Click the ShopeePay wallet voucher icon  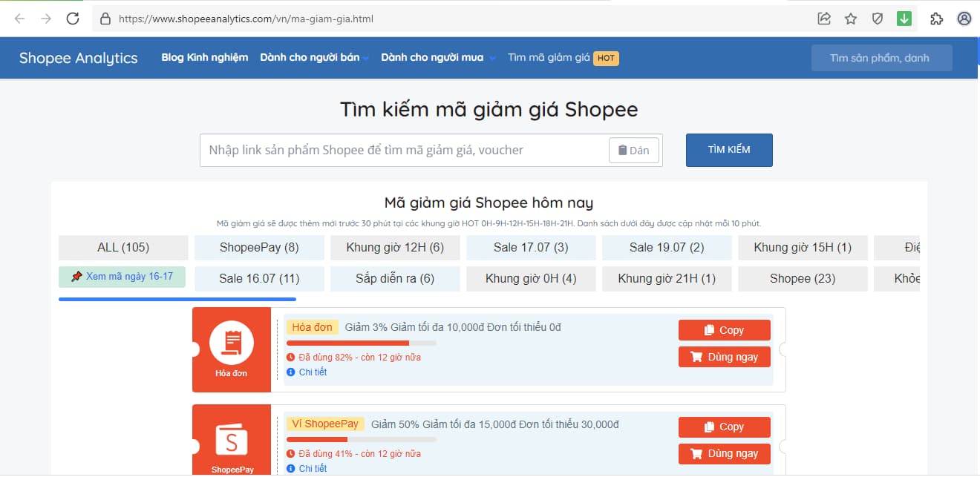232,440
